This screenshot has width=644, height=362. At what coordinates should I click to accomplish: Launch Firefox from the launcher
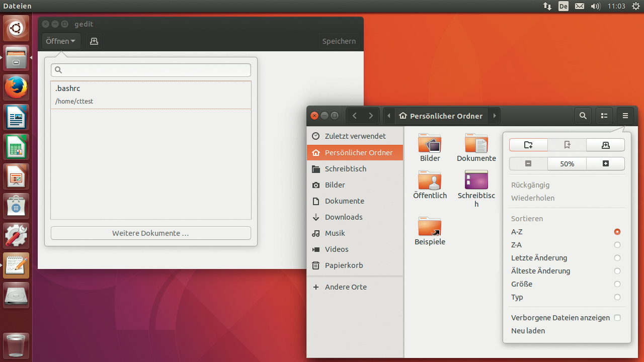coord(17,88)
